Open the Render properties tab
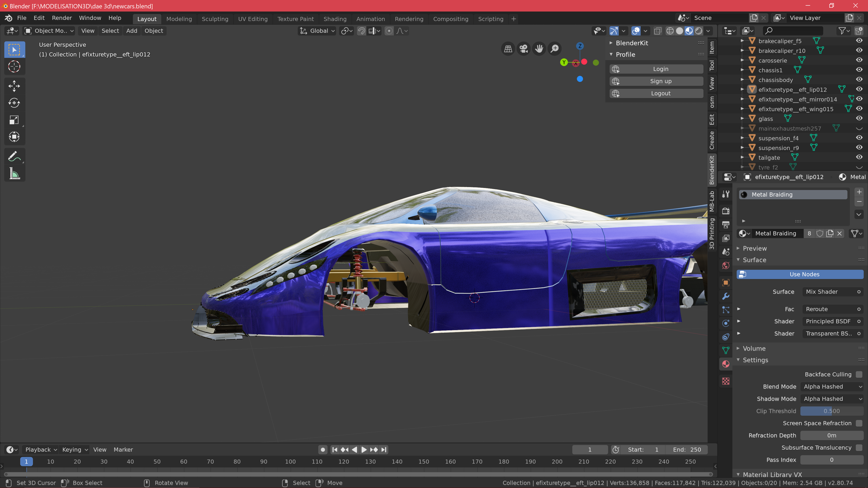Screen dimensions: 868x488 pyautogui.click(x=726, y=211)
